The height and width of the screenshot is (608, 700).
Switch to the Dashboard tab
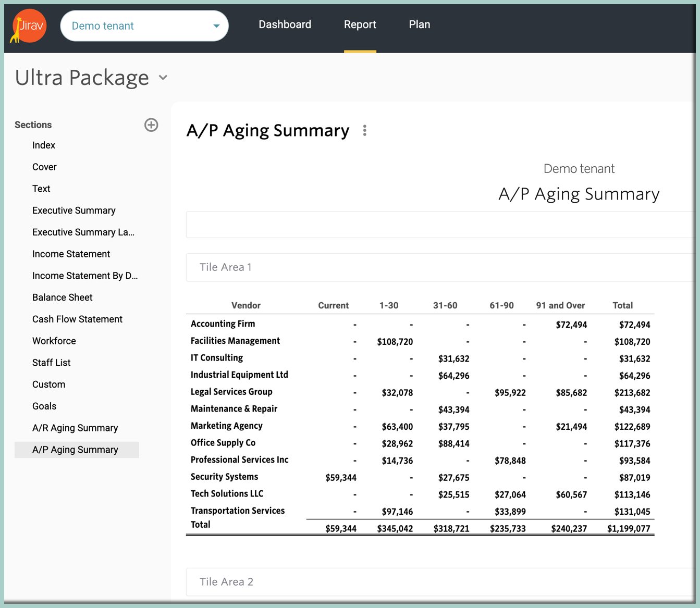point(285,24)
